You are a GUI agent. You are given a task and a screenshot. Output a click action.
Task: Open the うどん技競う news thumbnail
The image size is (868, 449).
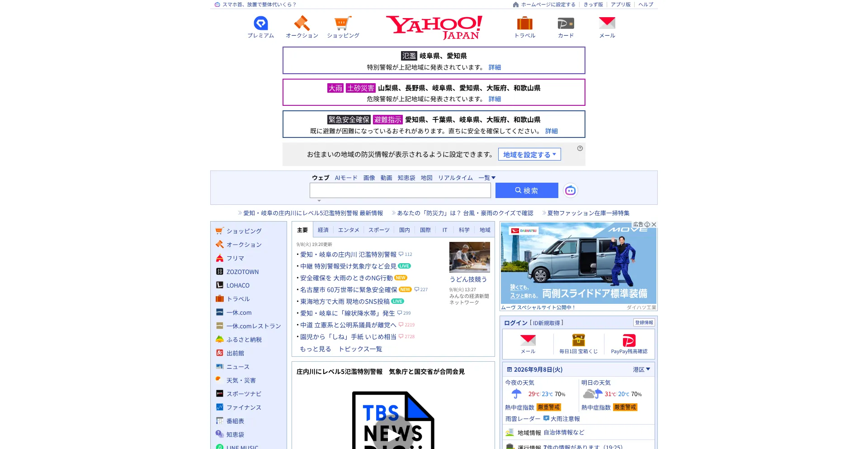click(x=470, y=257)
